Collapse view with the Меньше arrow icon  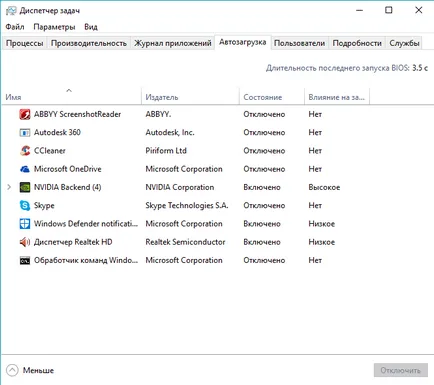point(12,370)
